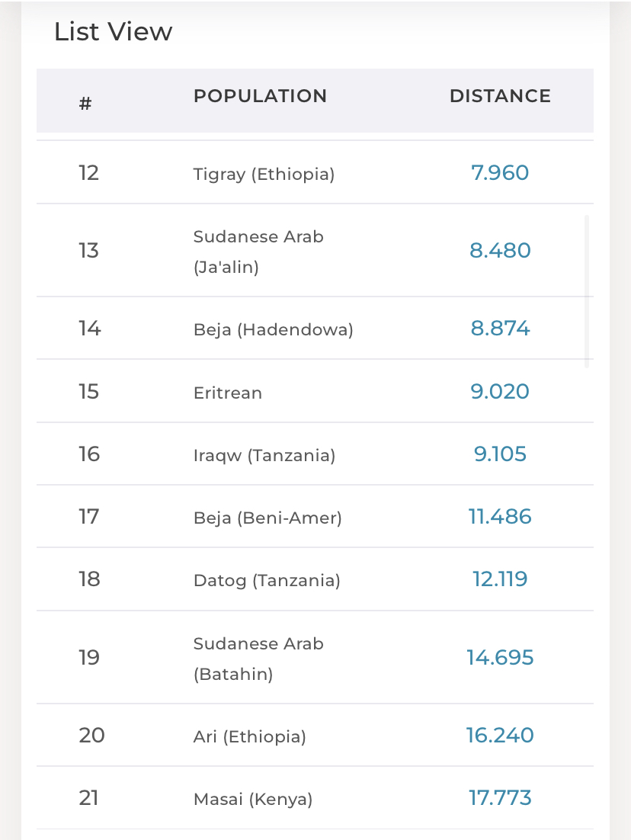Viewport: 631px width, 840px height.
Task: Select the Eritrean population name
Action: click(228, 393)
